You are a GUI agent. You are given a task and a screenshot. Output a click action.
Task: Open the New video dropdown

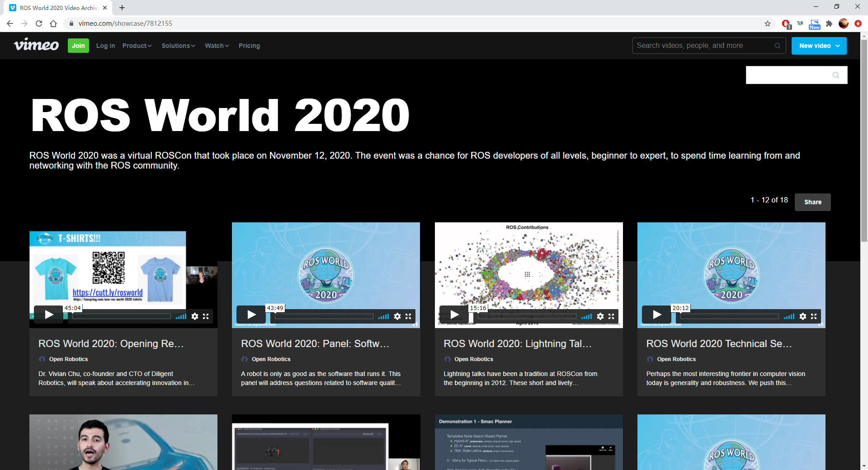[x=818, y=46]
